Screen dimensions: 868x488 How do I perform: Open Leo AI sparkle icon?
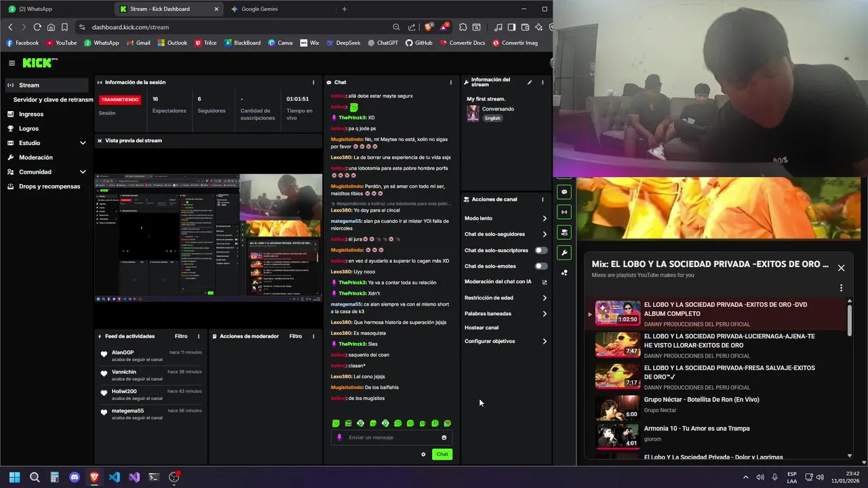[539, 27]
